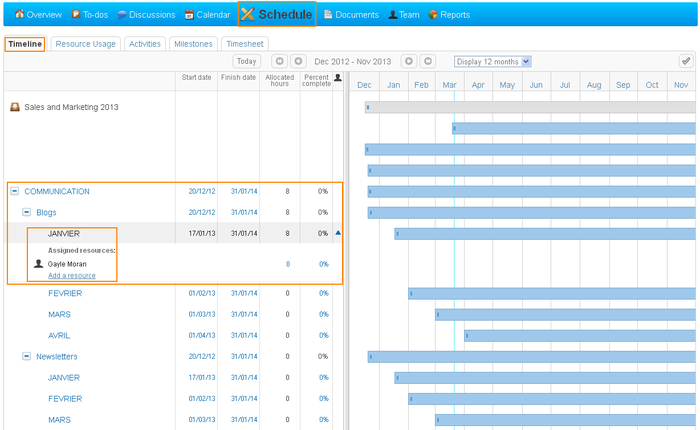Open the Reports pie chart icon
Viewport: 700px width, 430px height.
click(x=433, y=15)
